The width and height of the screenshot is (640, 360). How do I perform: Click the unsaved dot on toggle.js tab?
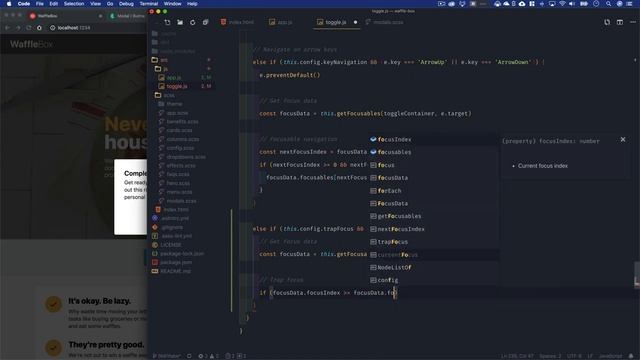point(355,22)
